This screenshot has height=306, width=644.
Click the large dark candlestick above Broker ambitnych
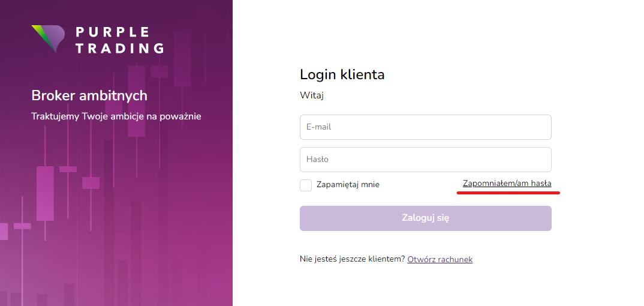click(x=136, y=101)
